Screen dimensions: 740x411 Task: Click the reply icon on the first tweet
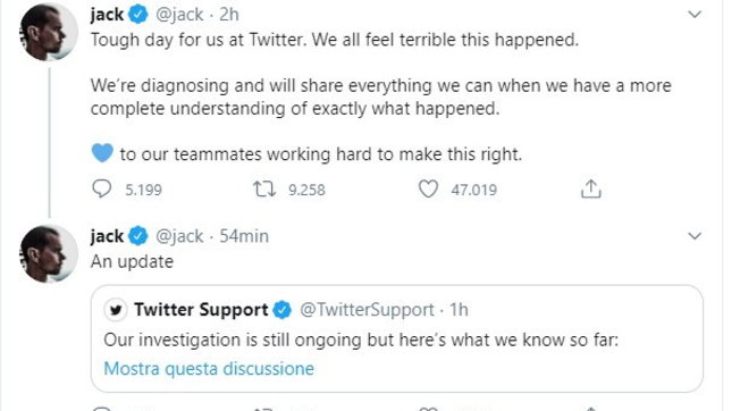102,189
